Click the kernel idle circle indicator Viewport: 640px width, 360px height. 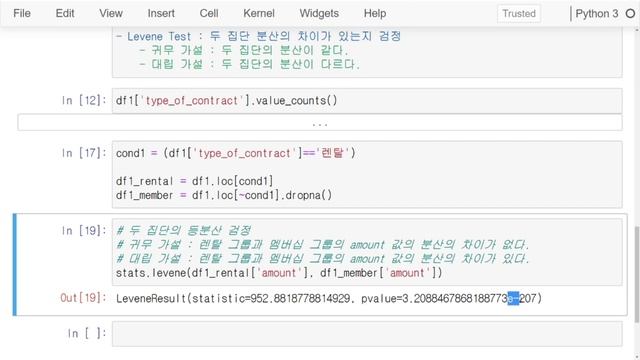click(x=630, y=13)
